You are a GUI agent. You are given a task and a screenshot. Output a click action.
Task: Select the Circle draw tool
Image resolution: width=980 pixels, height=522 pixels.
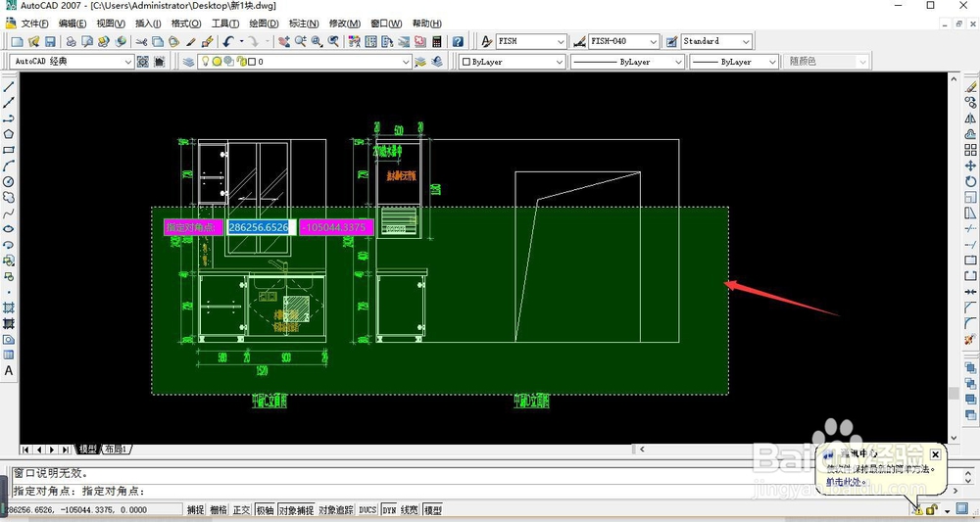(x=9, y=181)
